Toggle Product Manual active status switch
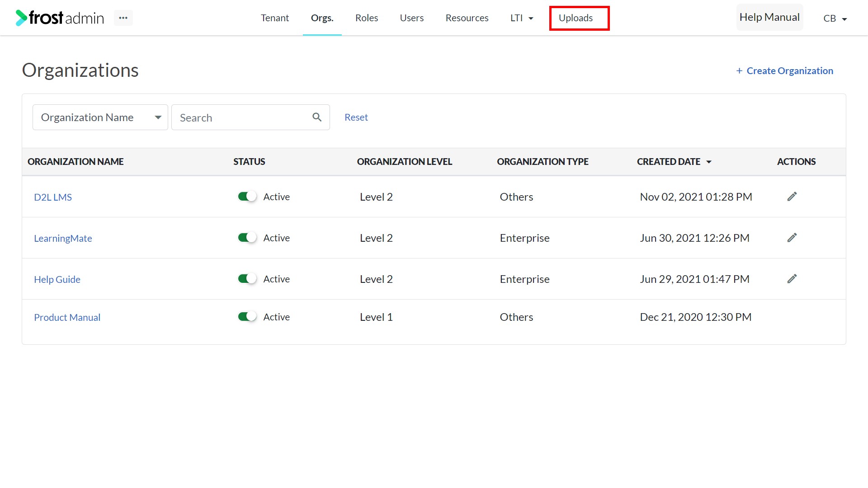 (247, 317)
